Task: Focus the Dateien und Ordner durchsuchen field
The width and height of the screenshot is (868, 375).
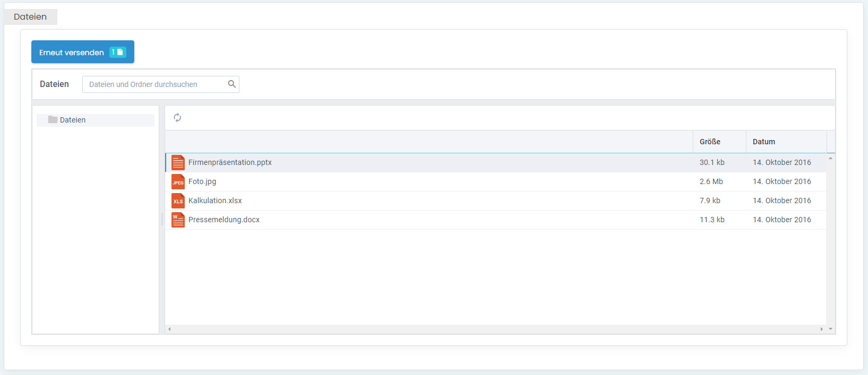Action: point(155,84)
